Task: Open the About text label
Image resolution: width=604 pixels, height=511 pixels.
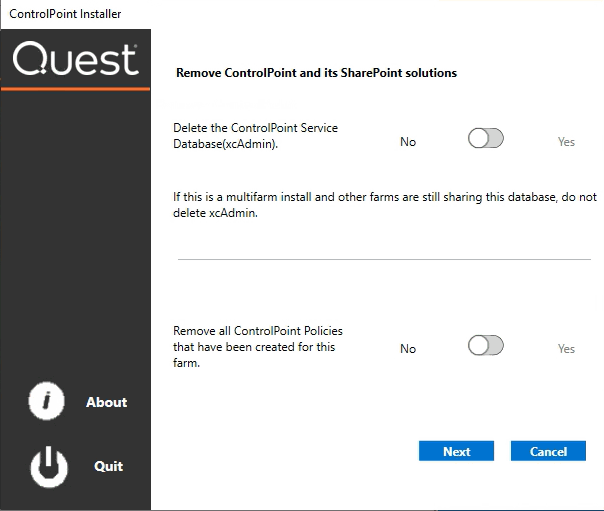Action: pos(106,402)
